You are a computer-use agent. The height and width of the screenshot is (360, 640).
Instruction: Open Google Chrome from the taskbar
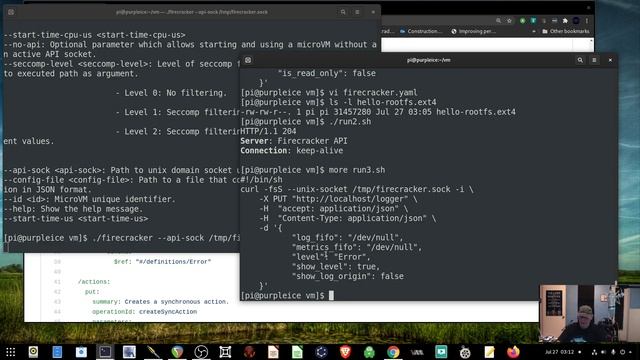point(393,352)
